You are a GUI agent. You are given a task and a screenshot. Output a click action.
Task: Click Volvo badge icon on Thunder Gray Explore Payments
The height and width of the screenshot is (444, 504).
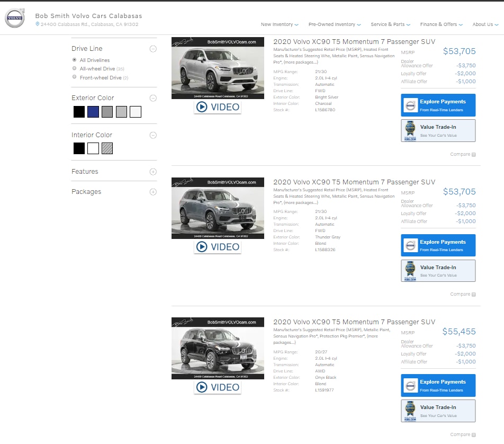pyautogui.click(x=410, y=245)
